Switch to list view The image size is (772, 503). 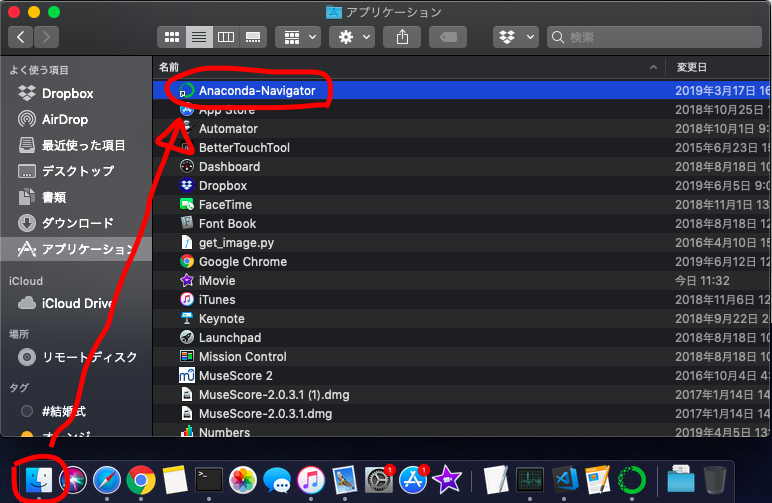tap(199, 37)
